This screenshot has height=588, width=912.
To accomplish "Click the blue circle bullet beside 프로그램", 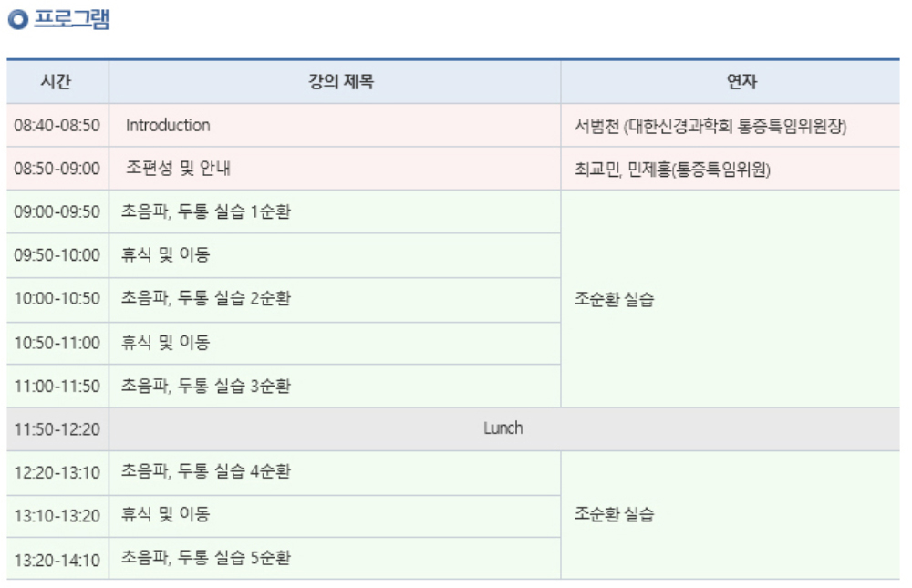I will (x=18, y=21).
